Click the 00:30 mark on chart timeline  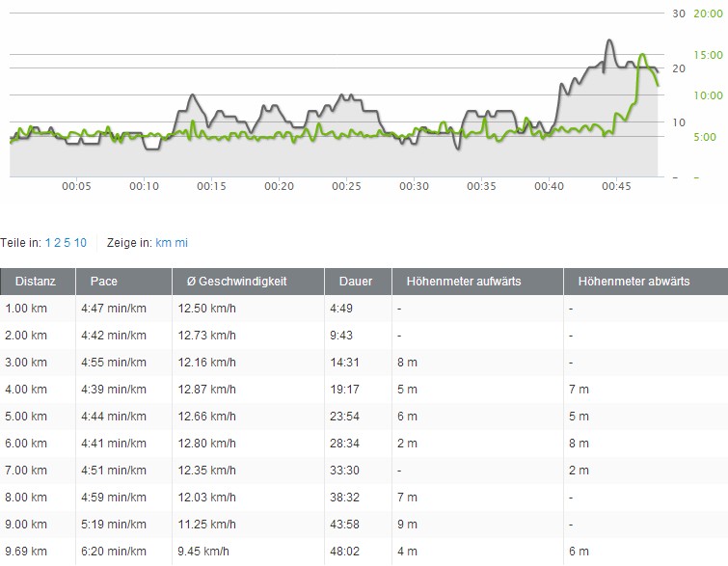[x=414, y=186]
